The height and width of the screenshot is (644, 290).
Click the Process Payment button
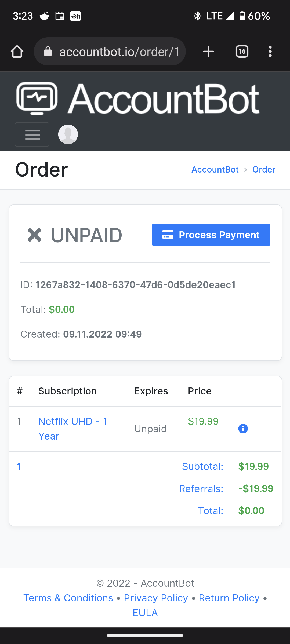211,235
